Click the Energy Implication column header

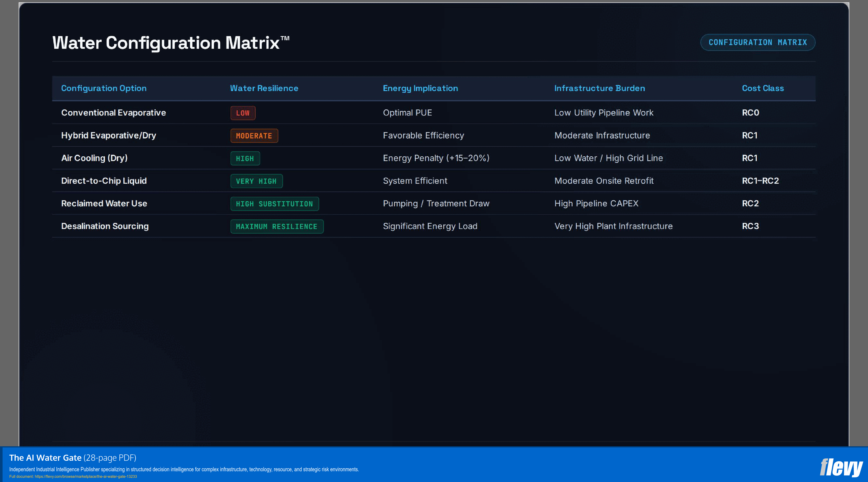pos(420,88)
